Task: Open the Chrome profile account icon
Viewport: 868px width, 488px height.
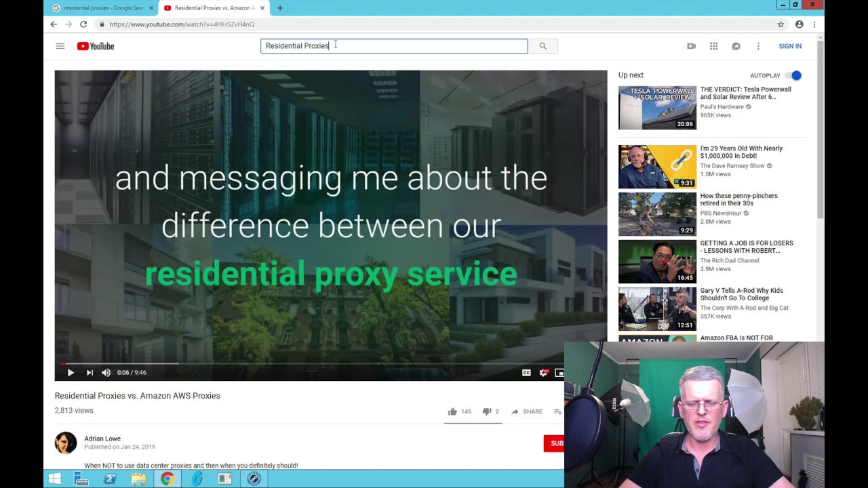Action: tap(799, 24)
